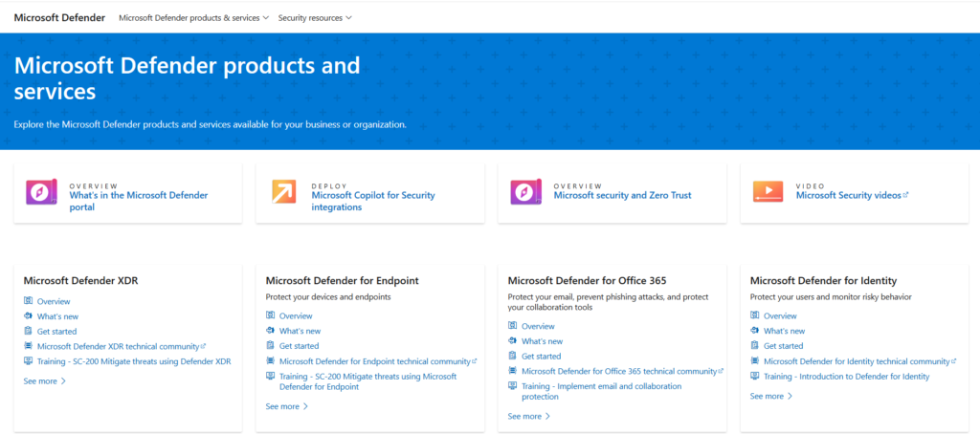
Task: Click the orange video play icon
Action: tap(768, 192)
